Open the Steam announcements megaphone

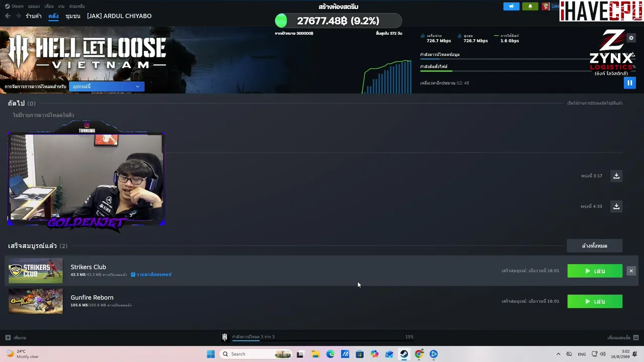pyautogui.click(x=511, y=6)
